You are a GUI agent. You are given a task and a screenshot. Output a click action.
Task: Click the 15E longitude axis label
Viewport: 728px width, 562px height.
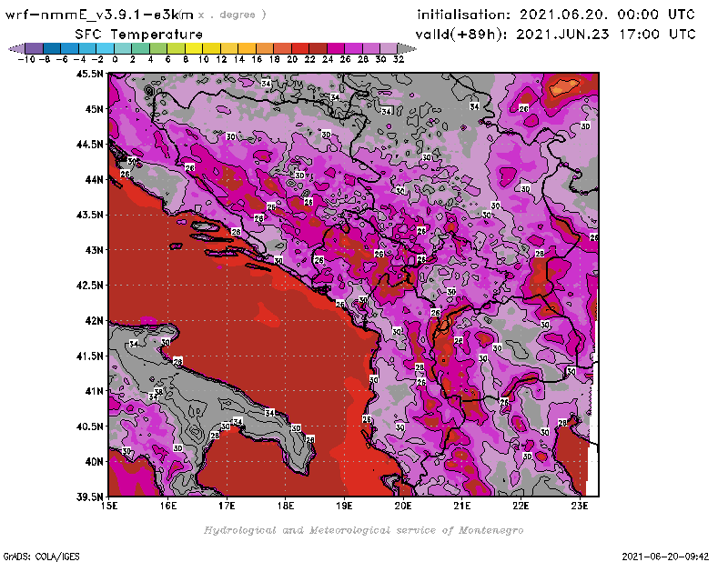109,506
